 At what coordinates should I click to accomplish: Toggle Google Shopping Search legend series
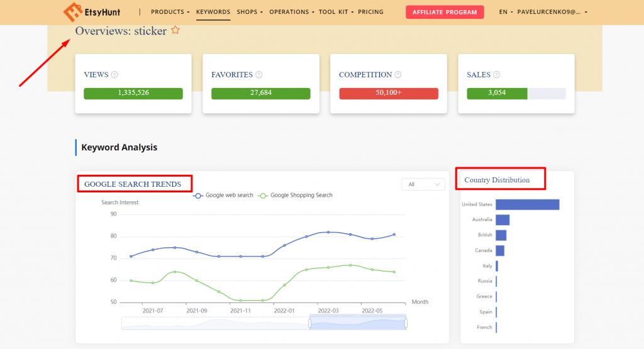coord(296,196)
